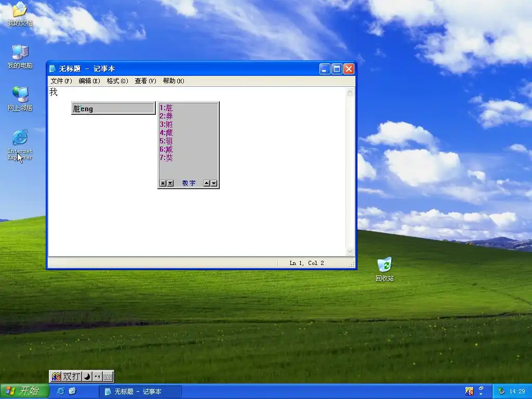Open the 文件(F) menu
Viewport: 532px width, 399px height.
(61, 81)
